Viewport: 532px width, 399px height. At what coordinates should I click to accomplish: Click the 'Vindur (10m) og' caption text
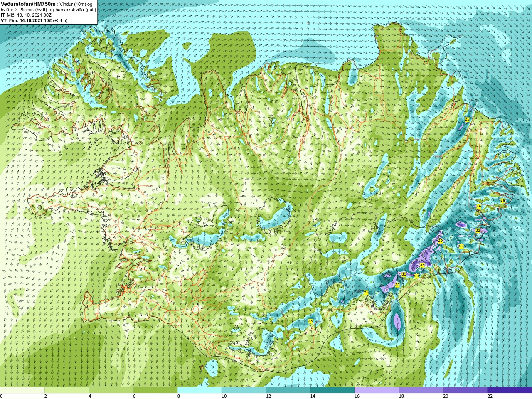(76, 4)
